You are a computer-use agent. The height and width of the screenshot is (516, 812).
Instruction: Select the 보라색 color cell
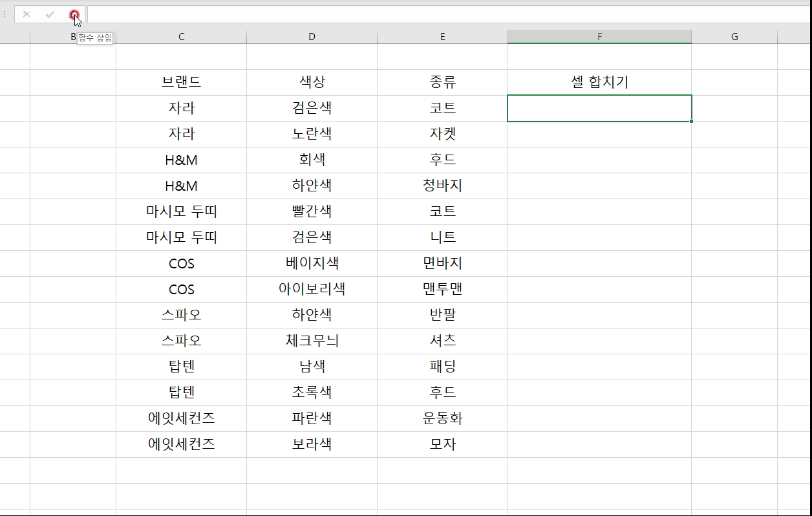tap(312, 444)
